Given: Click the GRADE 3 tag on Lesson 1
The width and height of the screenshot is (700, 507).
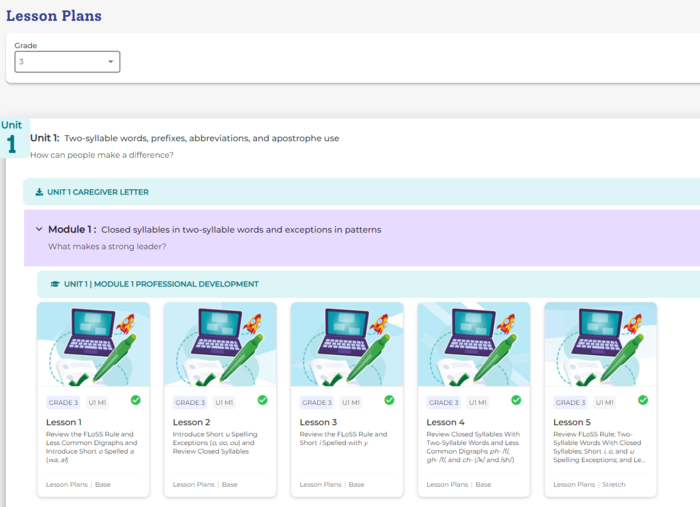Looking at the screenshot, I should click(63, 403).
